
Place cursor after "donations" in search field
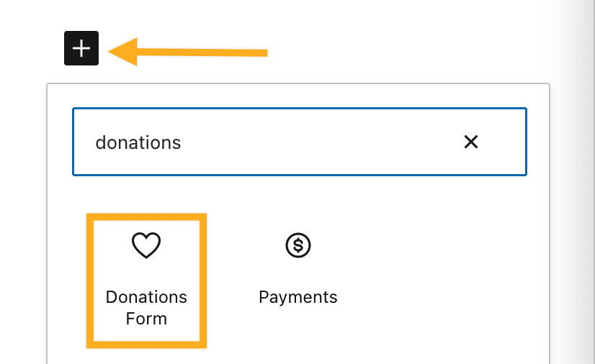(183, 142)
